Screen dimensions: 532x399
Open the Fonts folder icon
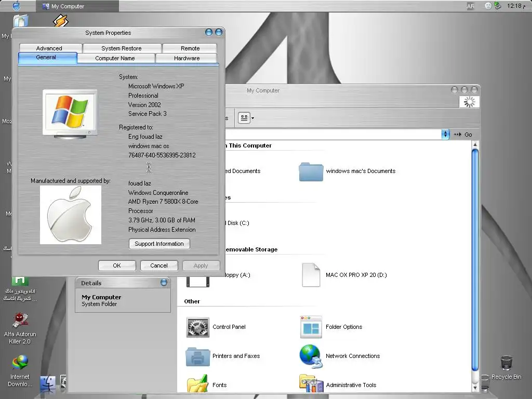point(198,383)
